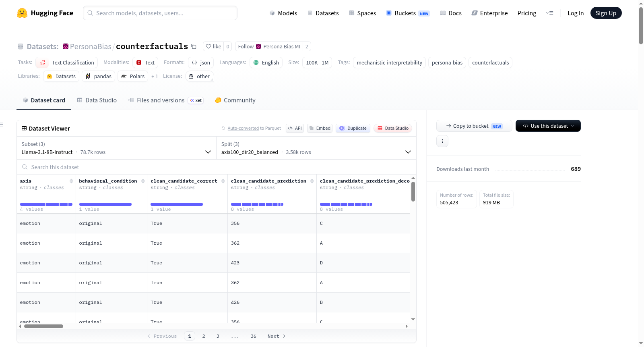The height and width of the screenshot is (347, 644).
Task: Open the Files and versions tab
Action: click(x=165, y=100)
